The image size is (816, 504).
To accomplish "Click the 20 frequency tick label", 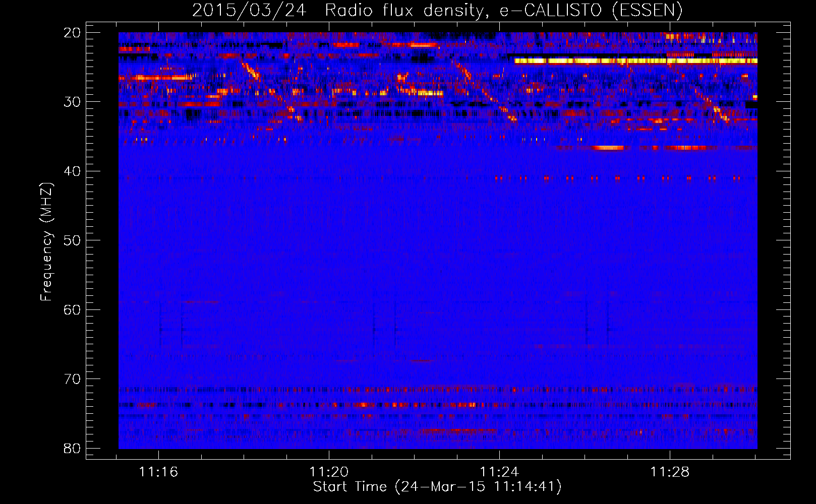I will pos(72,33).
